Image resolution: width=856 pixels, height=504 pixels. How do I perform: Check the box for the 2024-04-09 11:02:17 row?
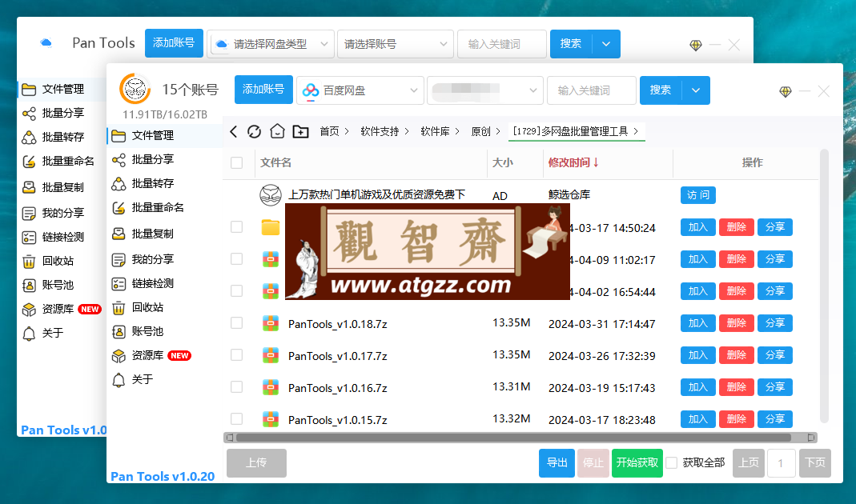pos(236,259)
